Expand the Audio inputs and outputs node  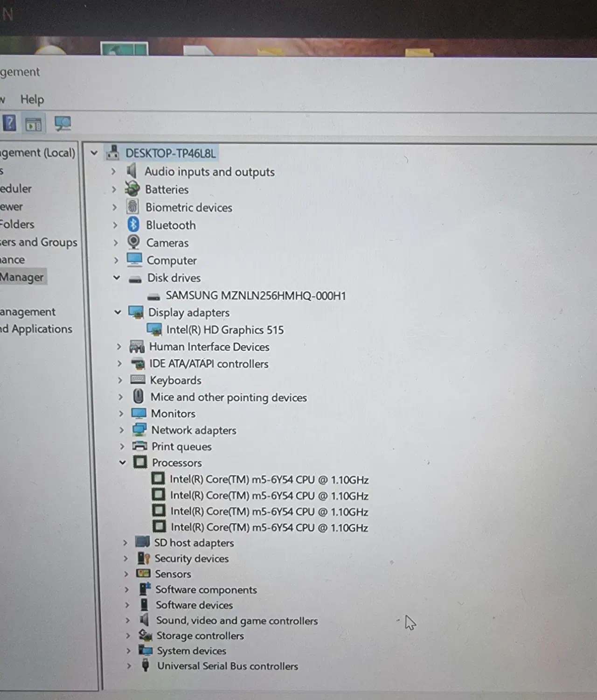point(113,172)
